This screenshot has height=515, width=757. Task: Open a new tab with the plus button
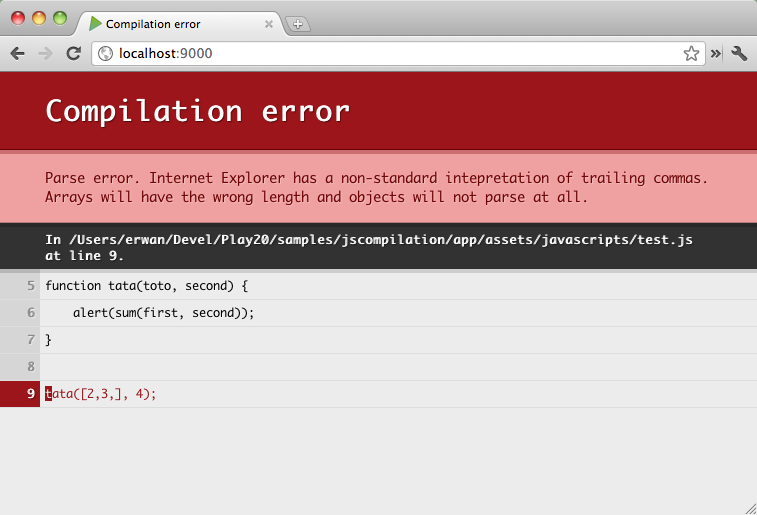coord(298,24)
